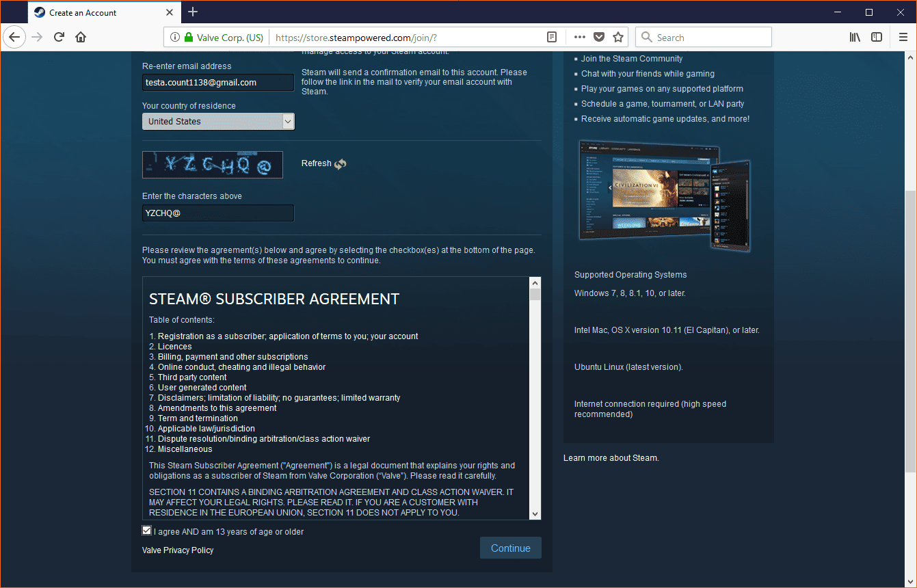917x588 pixels.
Task: Click the captcha refresh arrows icon
Action: tap(341, 164)
